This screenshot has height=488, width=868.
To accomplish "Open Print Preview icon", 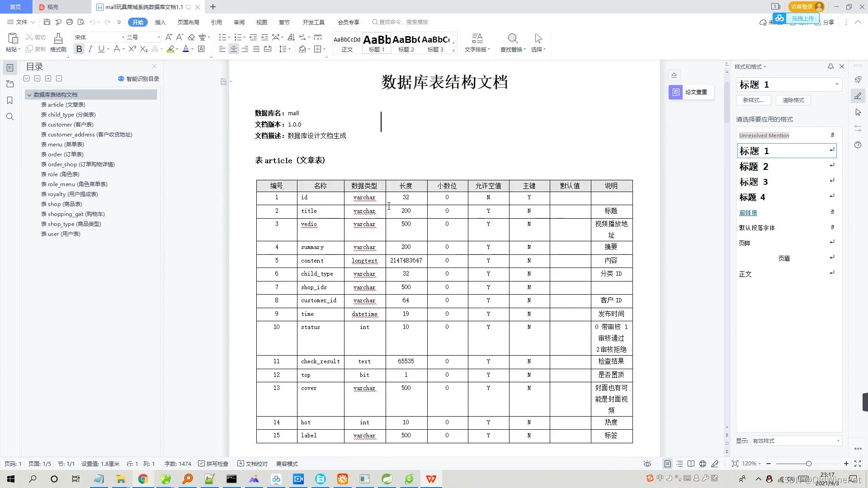I will 81,22.
